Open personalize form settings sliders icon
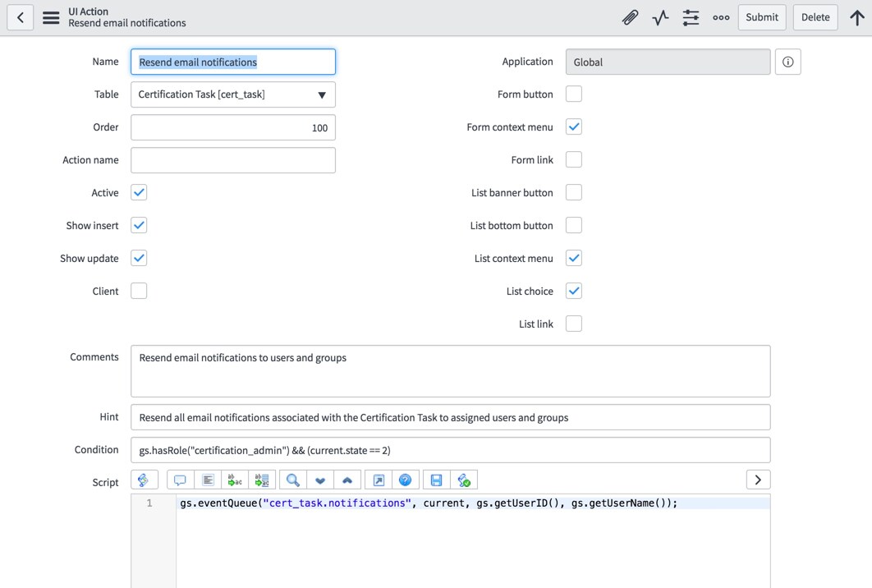Screen dimensions: 872x588 pos(691,17)
